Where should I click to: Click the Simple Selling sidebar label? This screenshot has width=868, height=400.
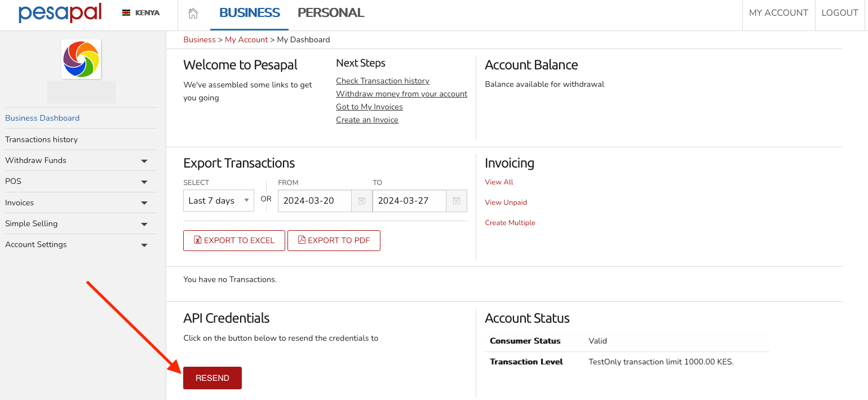click(32, 223)
